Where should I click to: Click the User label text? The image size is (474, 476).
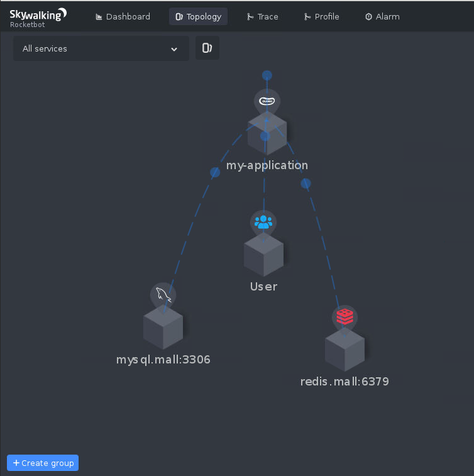pos(263,287)
